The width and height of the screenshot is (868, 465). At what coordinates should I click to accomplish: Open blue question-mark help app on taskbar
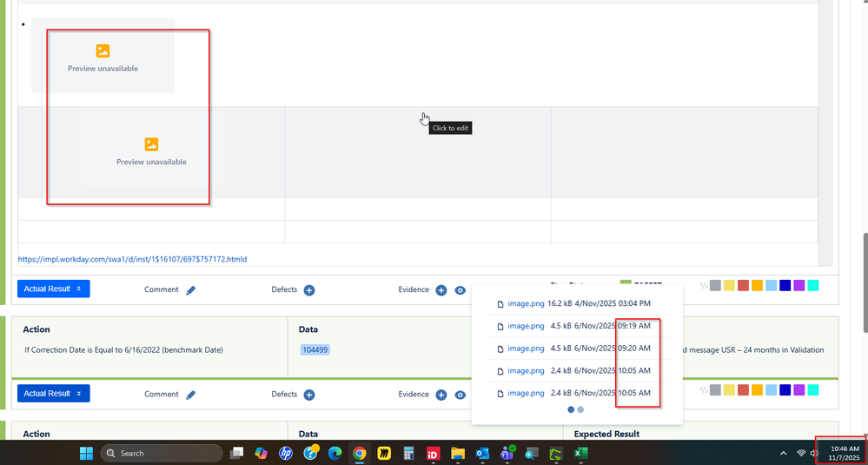pyautogui.click(x=310, y=453)
